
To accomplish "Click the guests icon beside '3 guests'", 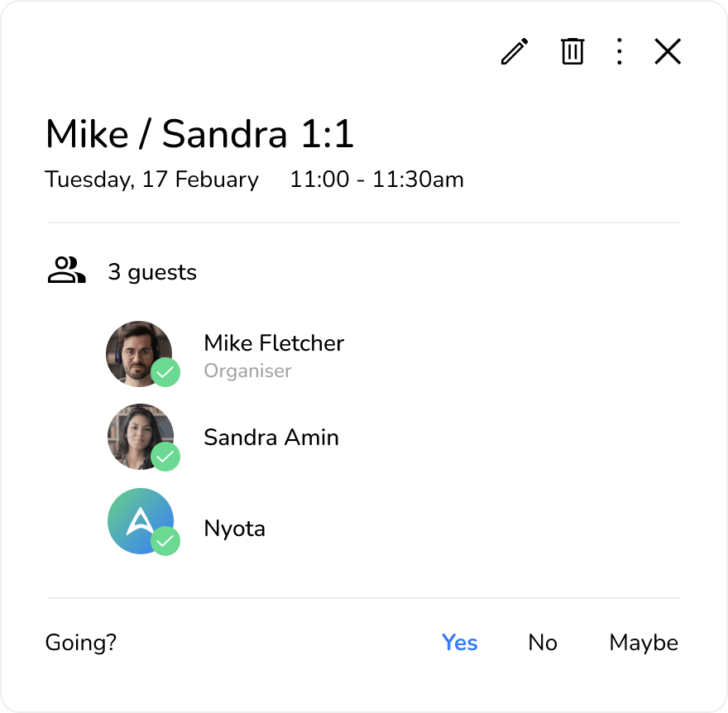I will click(65, 269).
